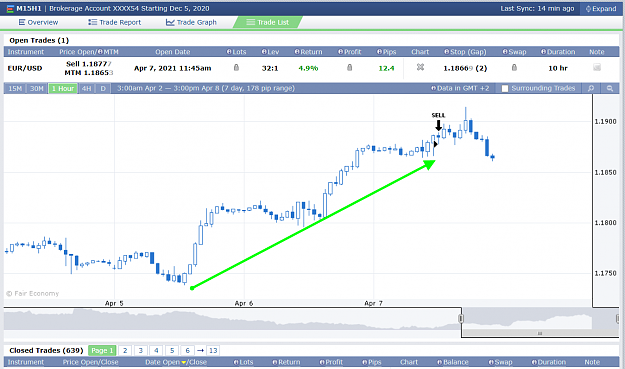Viewport: 625px width, 369px height.
Task: Click the Closed Trades Instrument column header
Action: pyautogui.click(x=26, y=362)
